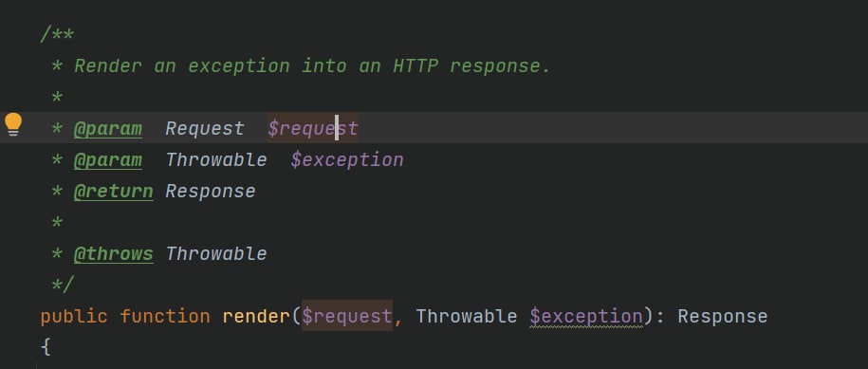Click Throwable type in second @param line
The width and height of the screenshot is (868, 369).
[216, 160]
